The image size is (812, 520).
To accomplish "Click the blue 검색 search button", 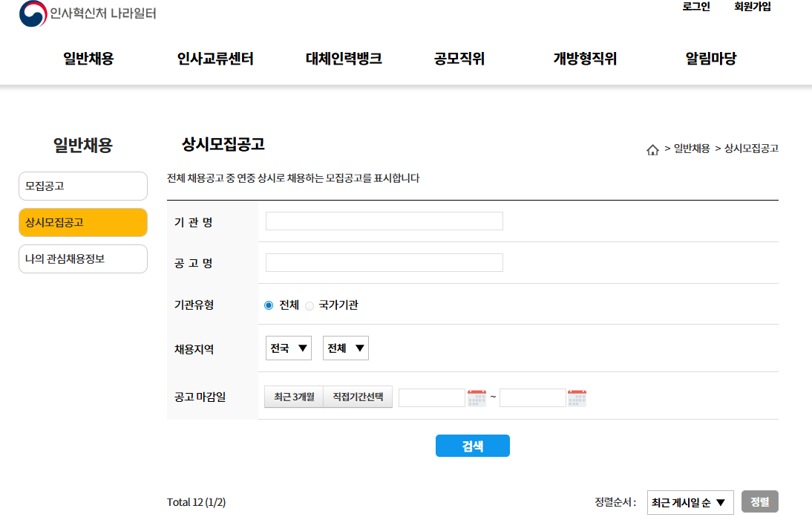I will tap(473, 446).
